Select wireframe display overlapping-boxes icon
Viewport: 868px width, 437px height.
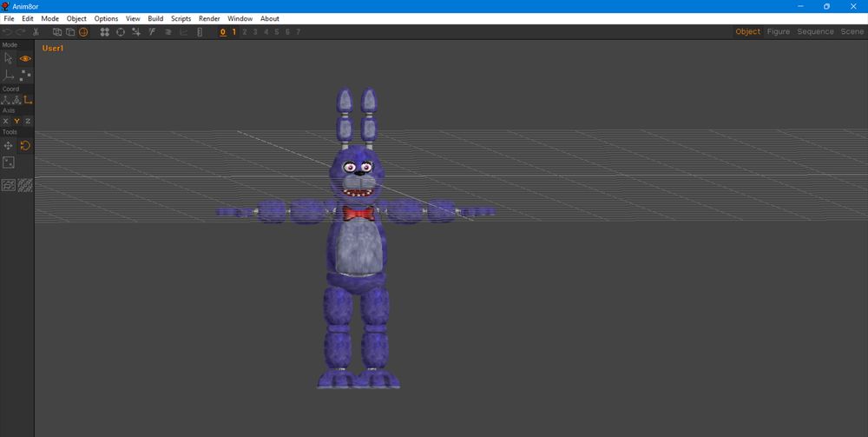pos(57,32)
